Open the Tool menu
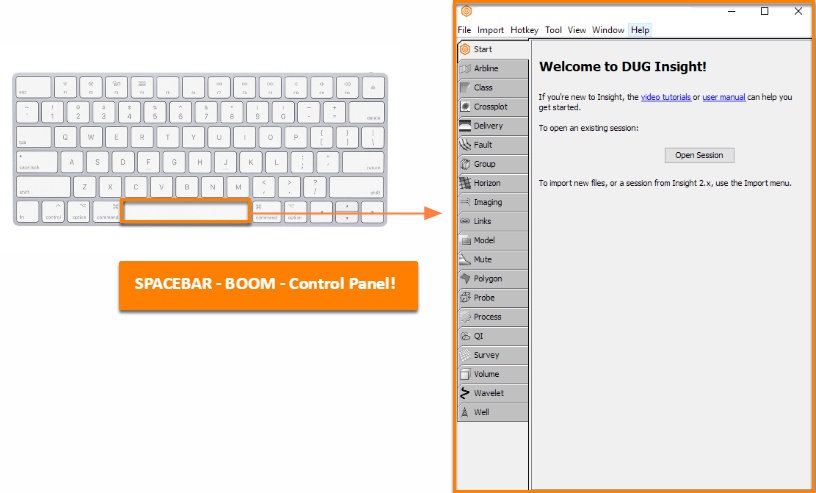Screen dimensions: 816x493 [x=553, y=30]
